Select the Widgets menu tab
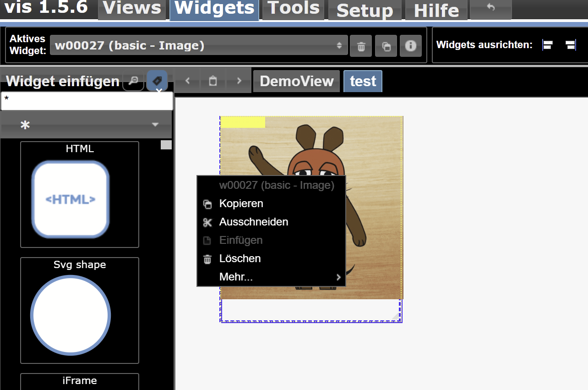The height and width of the screenshot is (390, 588). coord(214,10)
